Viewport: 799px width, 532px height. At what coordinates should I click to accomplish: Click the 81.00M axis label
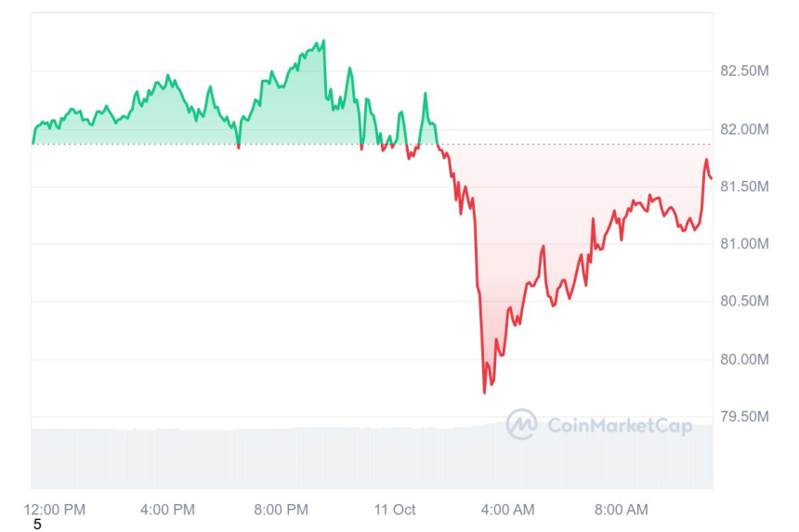pos(744,244)
